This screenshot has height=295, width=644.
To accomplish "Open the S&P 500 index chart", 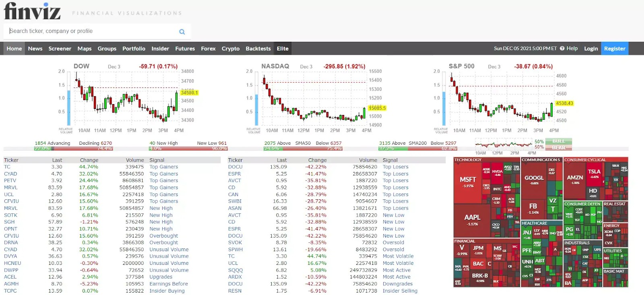I will click(x=503, y=98).
